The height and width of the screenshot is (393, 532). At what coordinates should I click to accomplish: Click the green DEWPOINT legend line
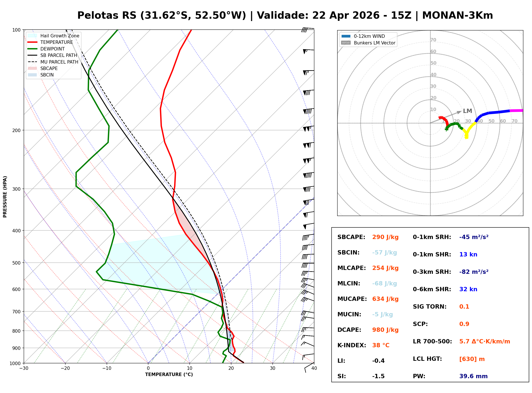point(32,49)
